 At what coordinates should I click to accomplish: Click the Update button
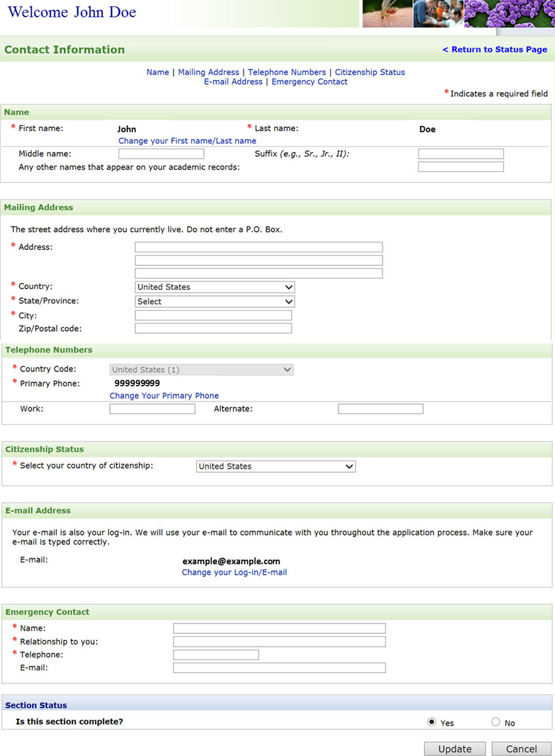[x=455, y=749]
